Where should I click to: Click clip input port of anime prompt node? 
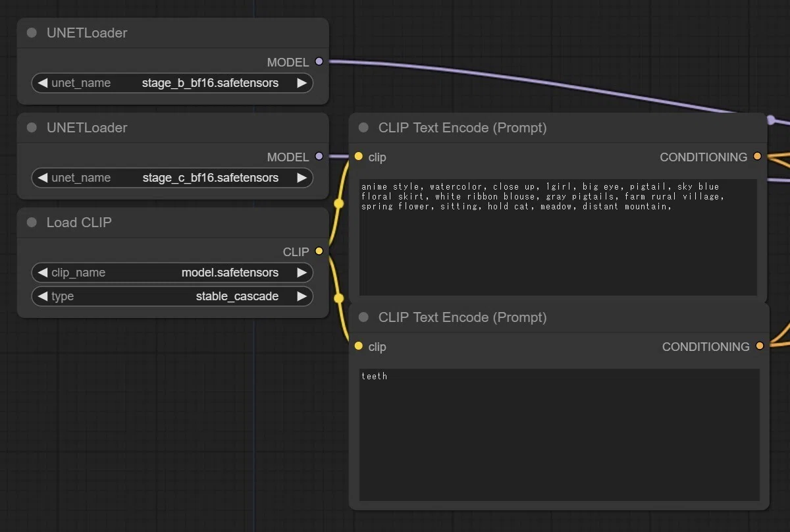[x=358, y=157]
